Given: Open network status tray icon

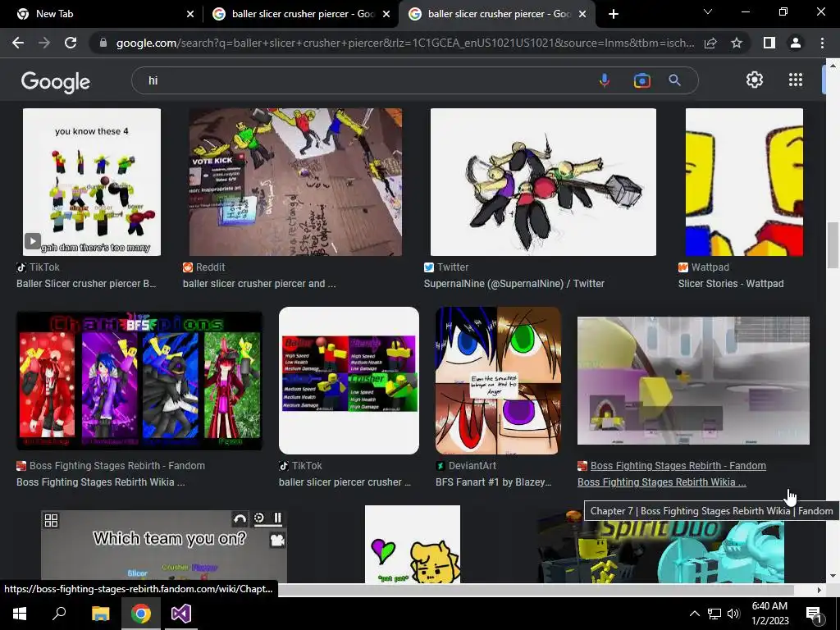Looking at the screenshot, I should click(x=714, y=614).
